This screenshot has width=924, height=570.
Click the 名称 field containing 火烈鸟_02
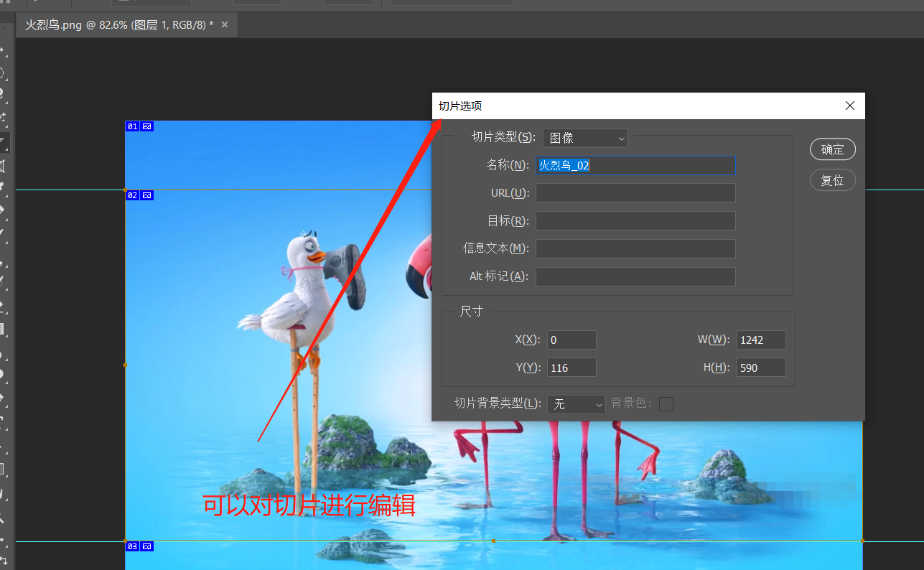635,165
